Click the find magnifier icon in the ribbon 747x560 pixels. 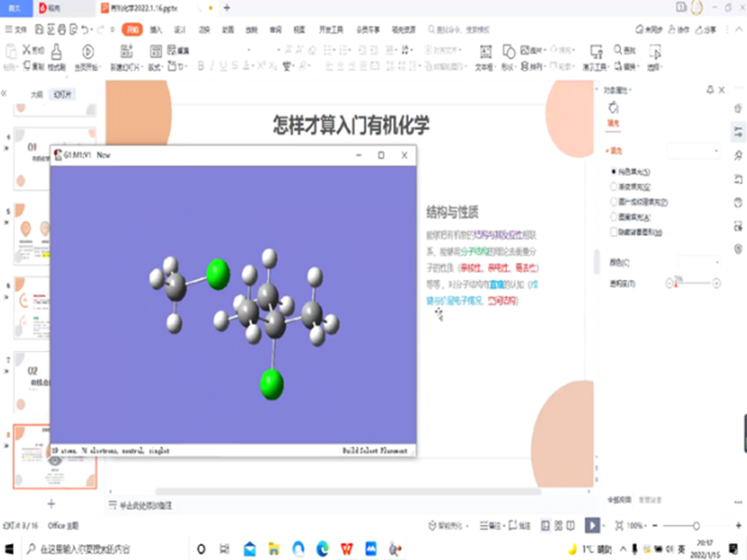pyautogui.click(x=617, y=50)
